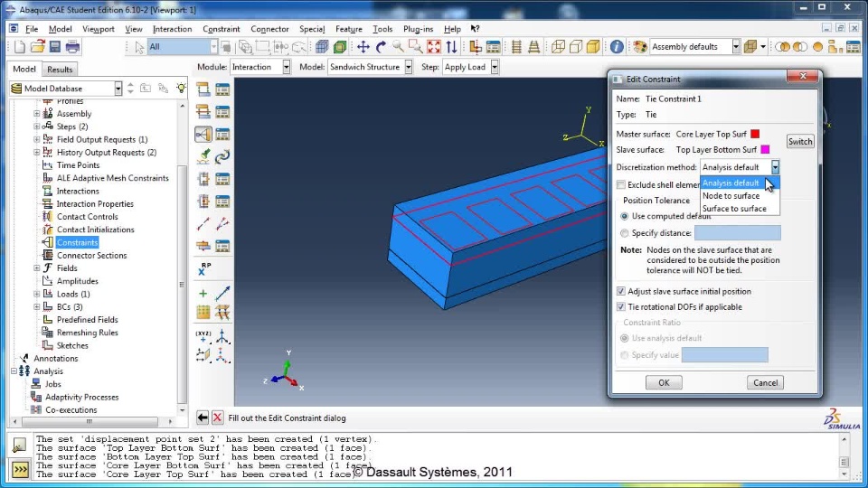Select the Specify distance radio button
The width and height of the screenshot is (868, 488).
[x=625, y=233]
